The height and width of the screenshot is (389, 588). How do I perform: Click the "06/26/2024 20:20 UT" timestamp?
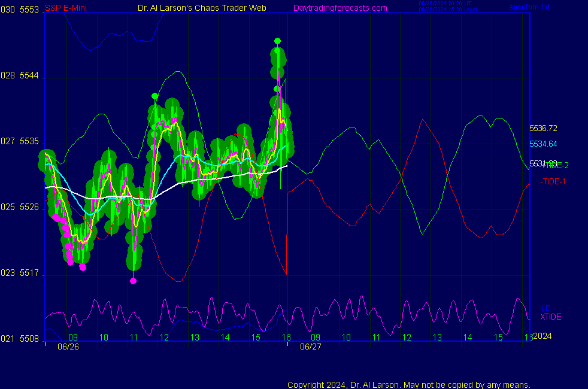[445, 4]
